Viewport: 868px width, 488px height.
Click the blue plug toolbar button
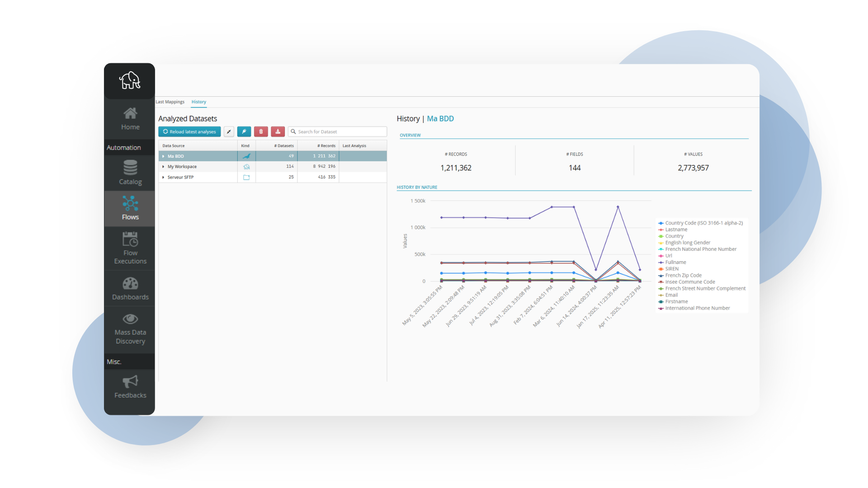[244, 131]
